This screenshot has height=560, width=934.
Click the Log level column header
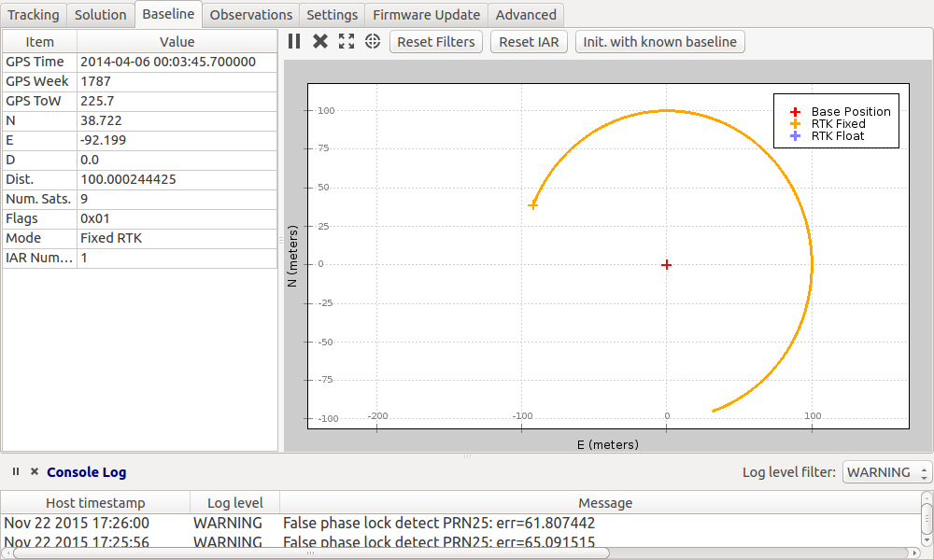tap(234, 503)
